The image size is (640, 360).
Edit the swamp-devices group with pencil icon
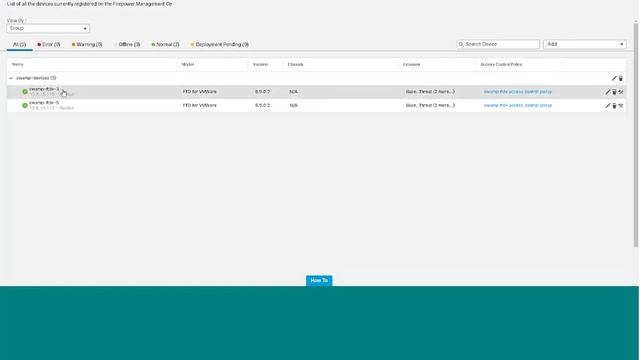point(614,78)
